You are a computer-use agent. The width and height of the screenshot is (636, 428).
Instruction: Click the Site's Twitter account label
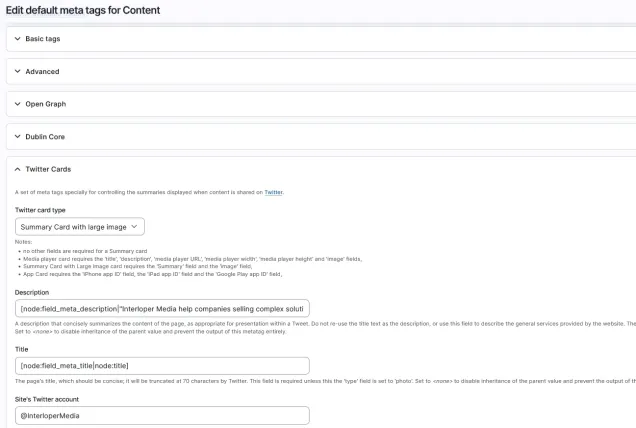point(47,398)
